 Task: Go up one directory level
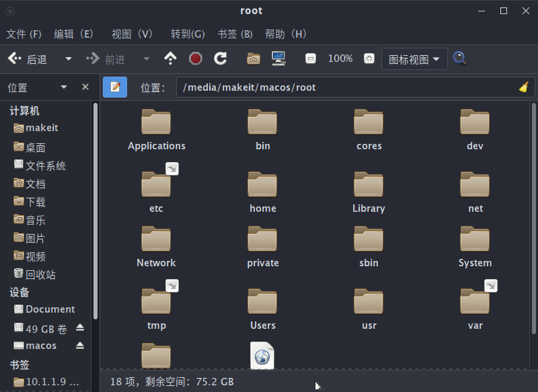[170, 58]
